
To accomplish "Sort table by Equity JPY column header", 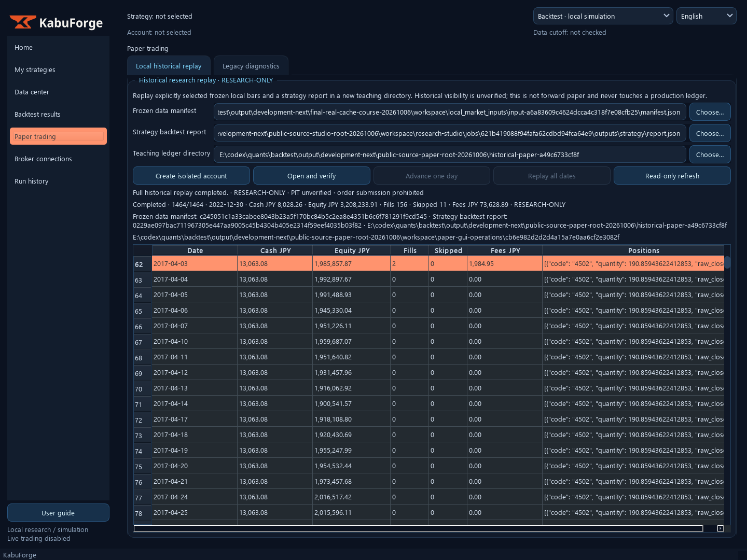I will coord(352,250).
